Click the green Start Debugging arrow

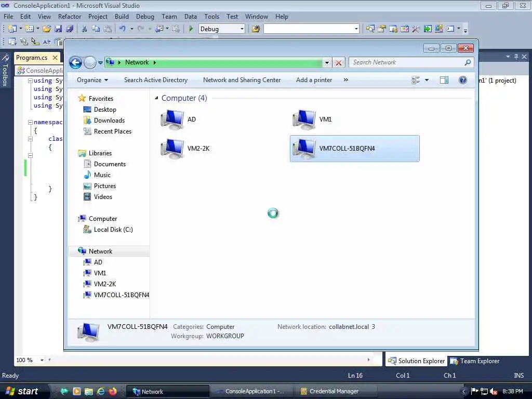point(191,29)
